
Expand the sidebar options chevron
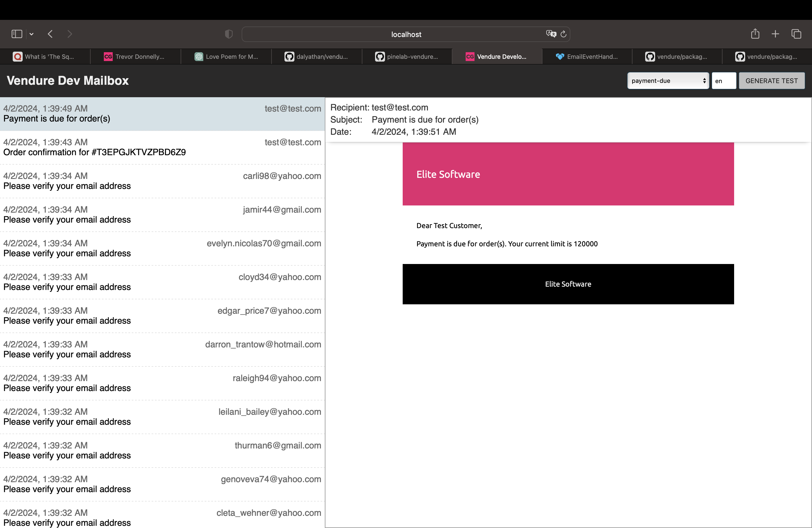tap(31, 34)
